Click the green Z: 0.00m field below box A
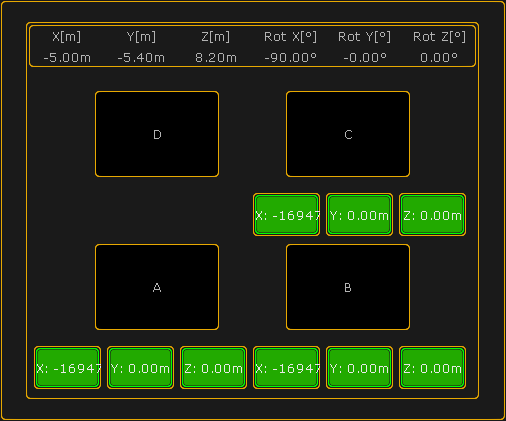The image size is (506, 421). pos(213,367)
